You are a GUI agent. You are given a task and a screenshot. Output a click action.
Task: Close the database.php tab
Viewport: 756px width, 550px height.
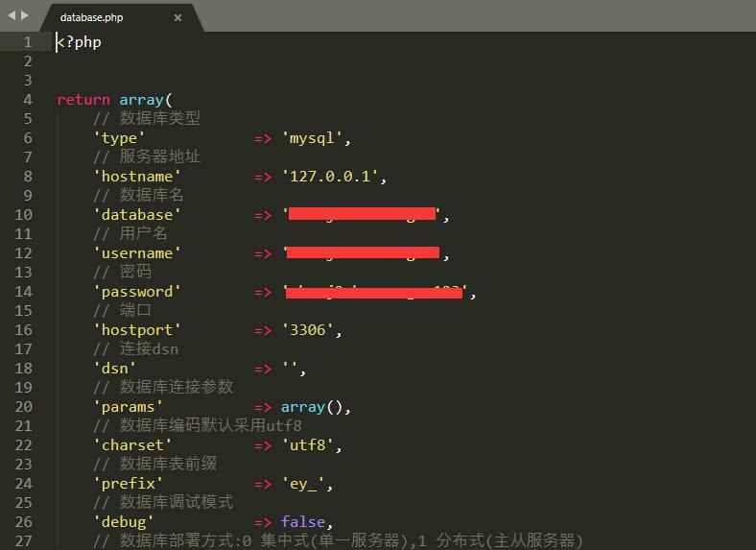(x=177, y=17)
